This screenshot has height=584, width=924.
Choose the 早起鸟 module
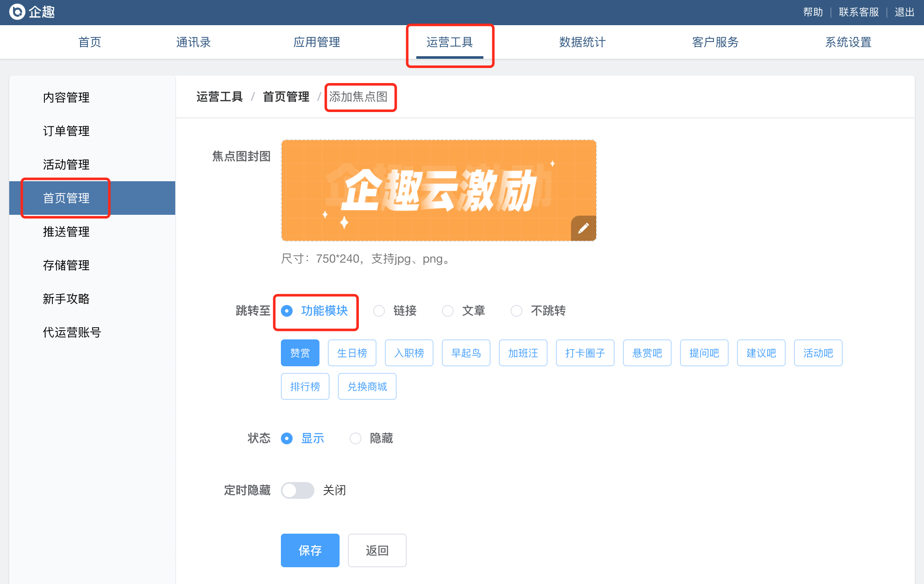pos(466,353)
